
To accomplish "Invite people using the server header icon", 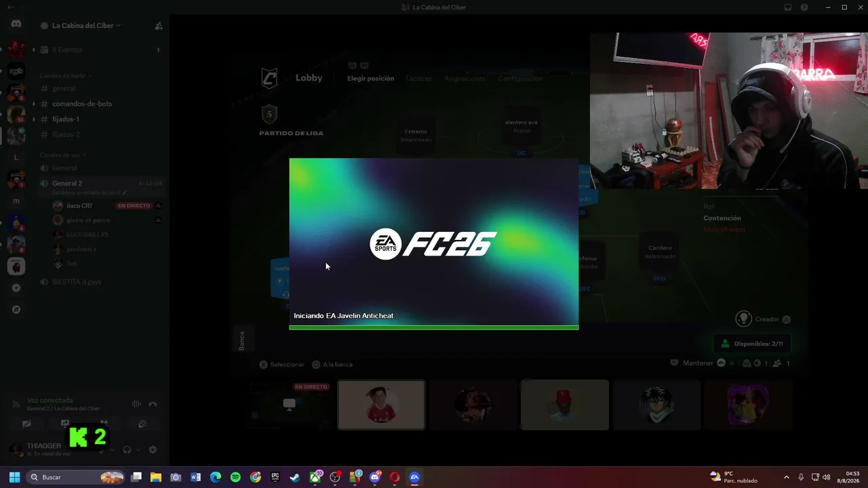I will coord(159,26).
